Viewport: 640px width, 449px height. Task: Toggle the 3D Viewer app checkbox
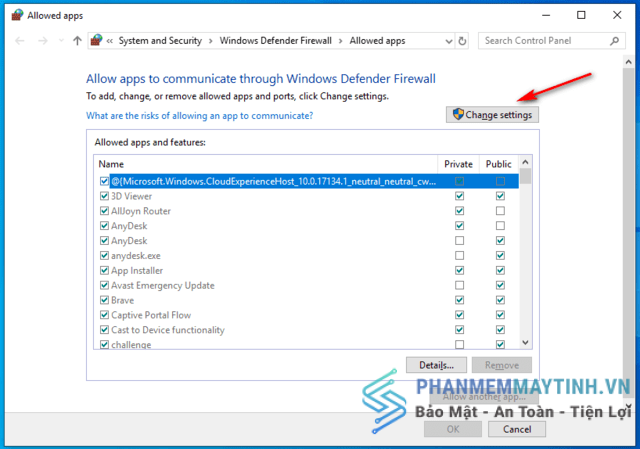click(104, 196)
